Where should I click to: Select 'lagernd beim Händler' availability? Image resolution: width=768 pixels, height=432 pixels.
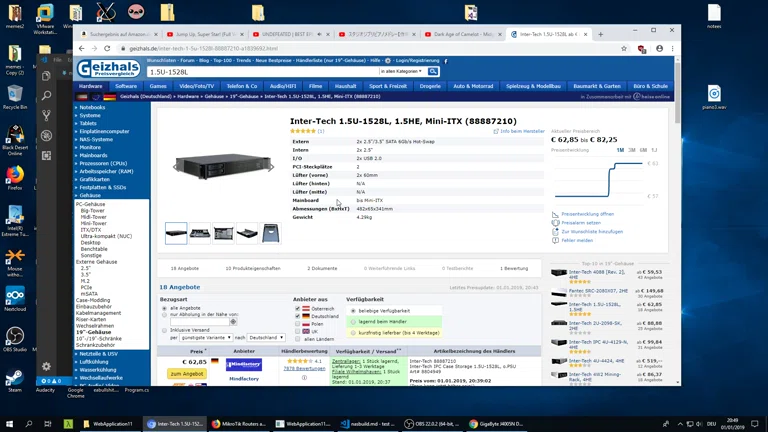tap(353, 322)
